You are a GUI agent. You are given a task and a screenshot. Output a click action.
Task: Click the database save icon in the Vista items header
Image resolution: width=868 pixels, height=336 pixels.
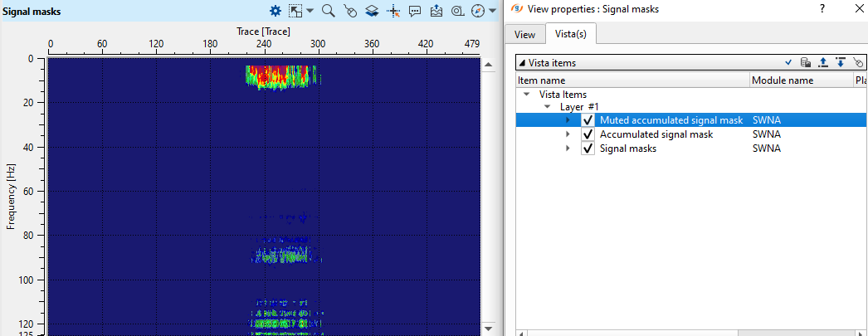(x=806, y=62)
